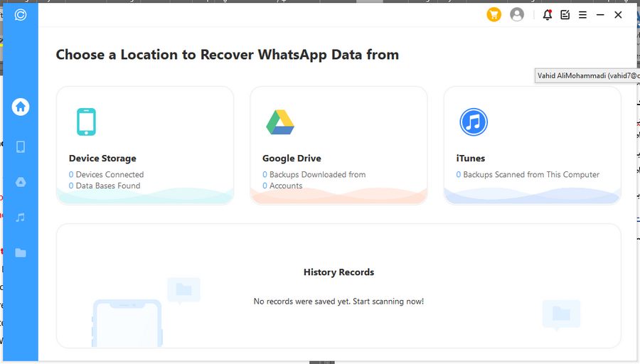This screenshot has width=640, height=364.
Task: Select the Google Drive recovery card
Action: (x=338, y=146)
